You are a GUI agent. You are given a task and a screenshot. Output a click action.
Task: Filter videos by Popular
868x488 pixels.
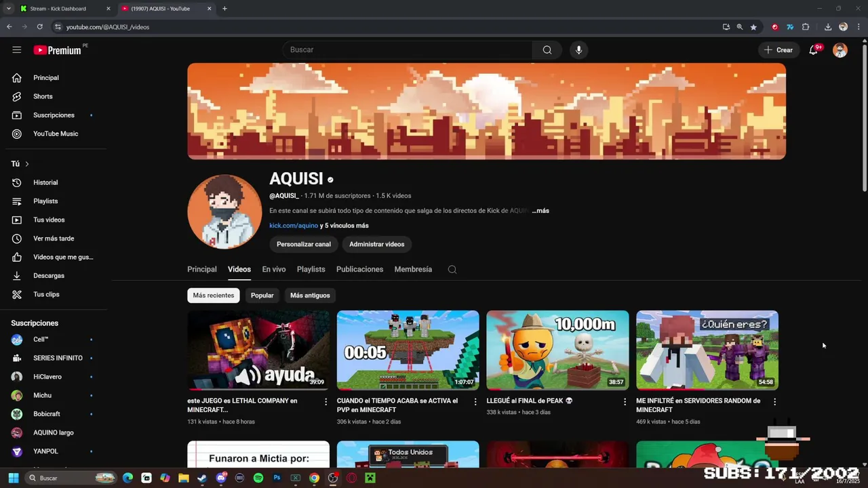click(x=262, y=296)
